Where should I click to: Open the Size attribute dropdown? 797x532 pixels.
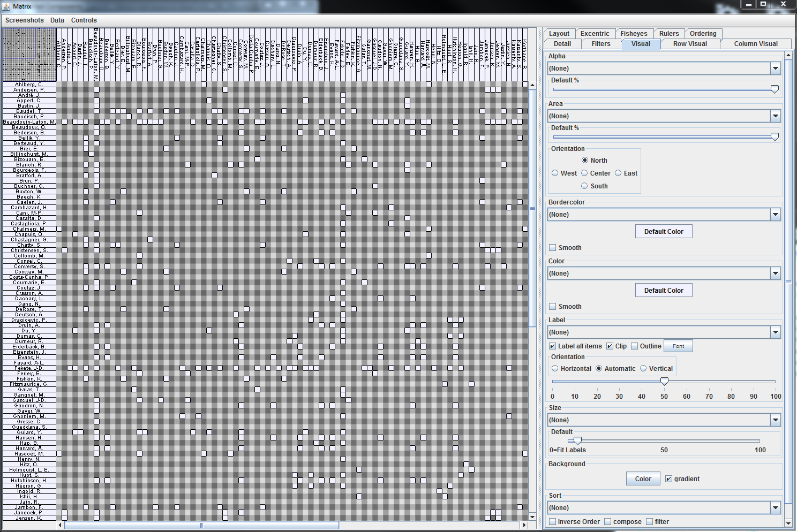(775, 420)
